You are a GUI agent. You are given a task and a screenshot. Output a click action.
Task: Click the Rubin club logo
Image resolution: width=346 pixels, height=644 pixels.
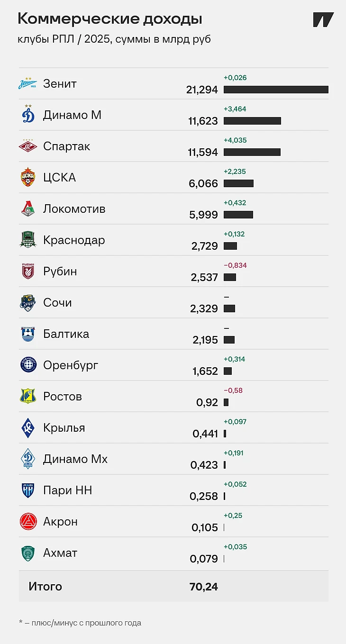point(28,271)
